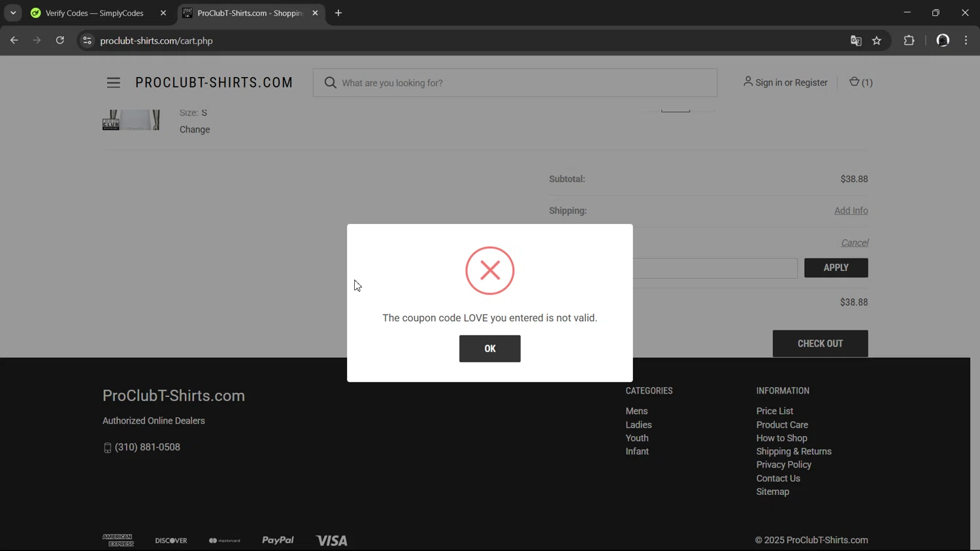The width and height of the screenshot is (980, 551).
Task: Apply the coupon code
Action: 836,268
